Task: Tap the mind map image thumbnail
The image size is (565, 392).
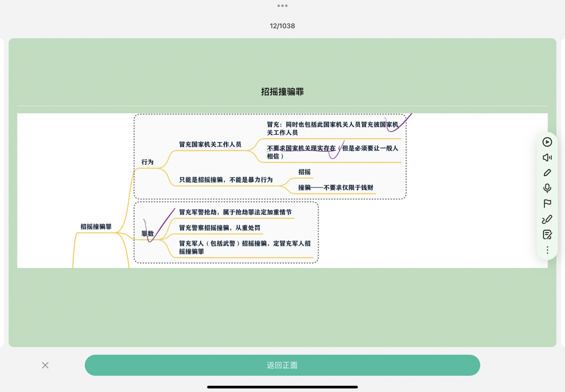Action: coord(282,190)
